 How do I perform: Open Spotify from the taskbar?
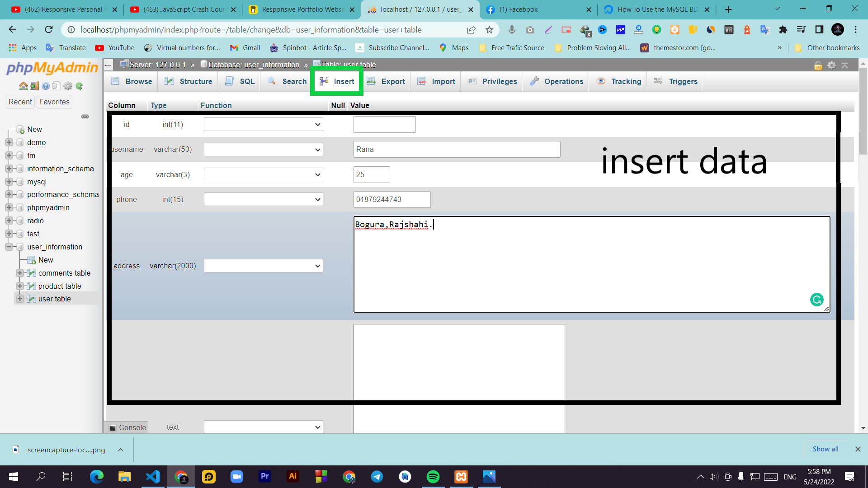pos(433,477)
